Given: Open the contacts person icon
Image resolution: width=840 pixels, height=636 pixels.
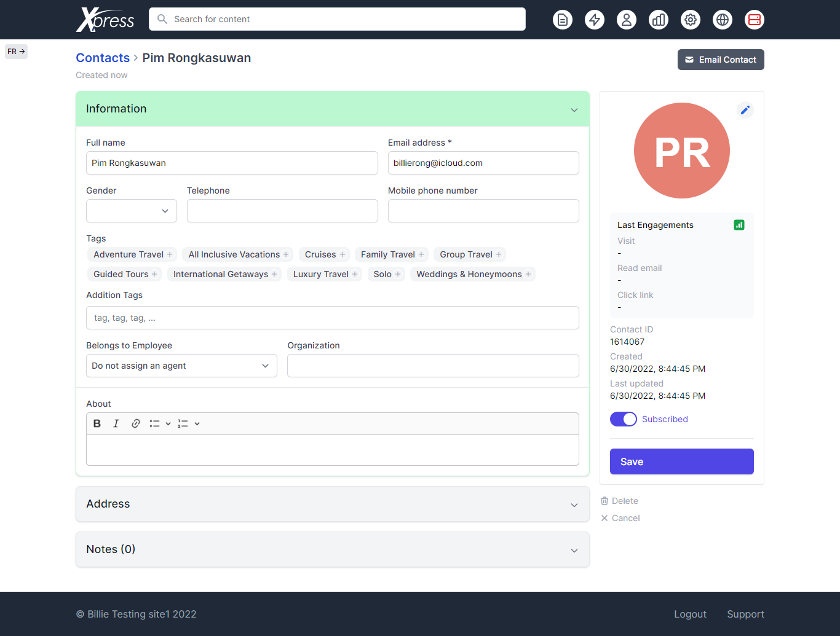Looking at the screenshot, I should tap(626, 20).
